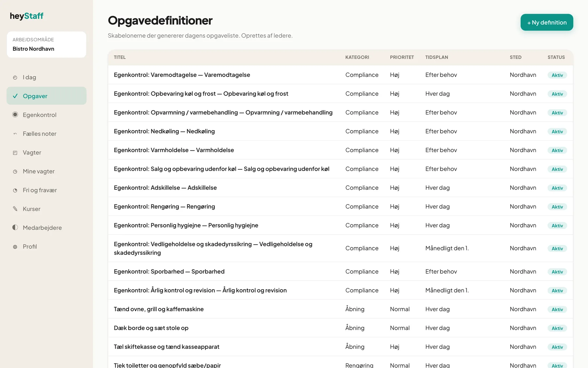Open Egenkontrol: Adskillelse row
Screen dimensions: 588x368
tap(340, 188)
